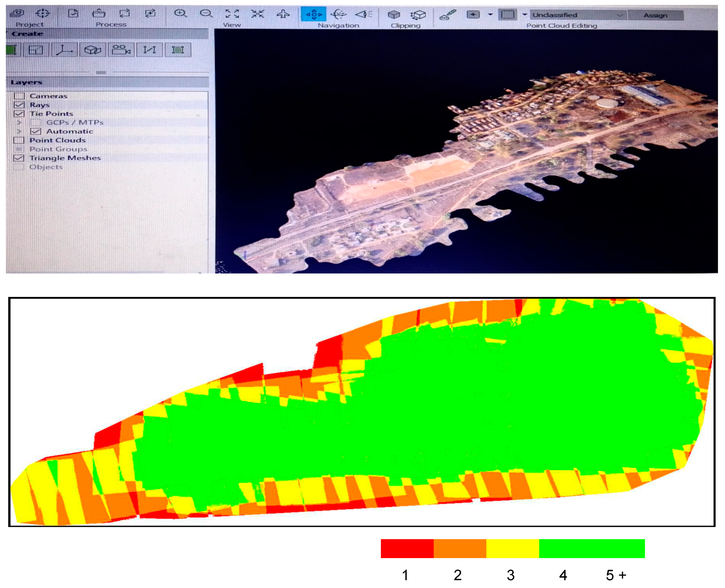The image size is (725, 588).
Task: Expand the Automatic tie points node
Action: 19,131
